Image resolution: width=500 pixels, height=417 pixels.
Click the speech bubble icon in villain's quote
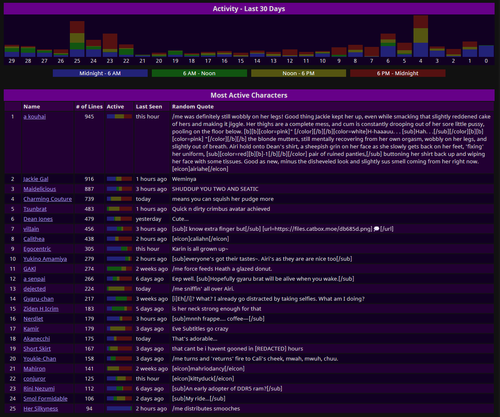(x=376, y=229)
